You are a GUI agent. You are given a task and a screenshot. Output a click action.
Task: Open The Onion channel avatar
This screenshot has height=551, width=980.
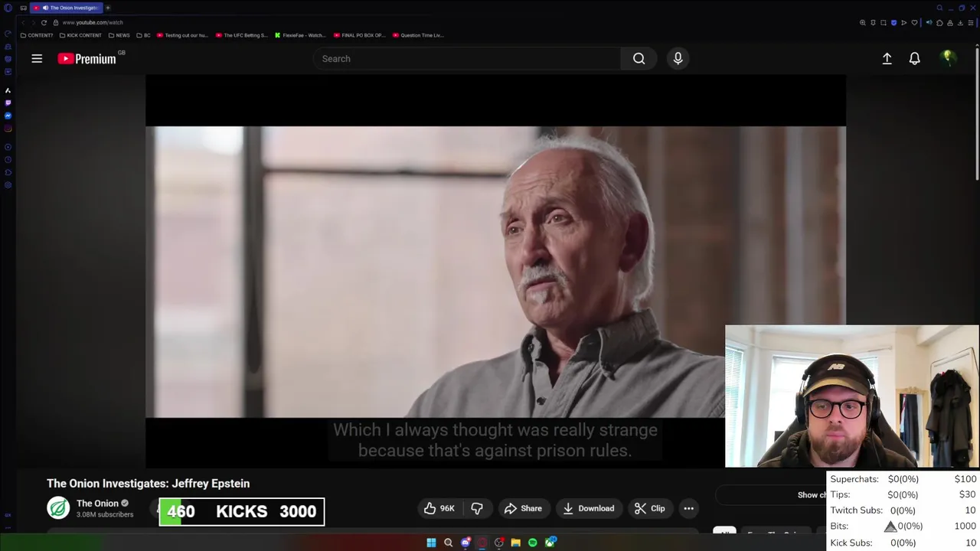(58, 508)
